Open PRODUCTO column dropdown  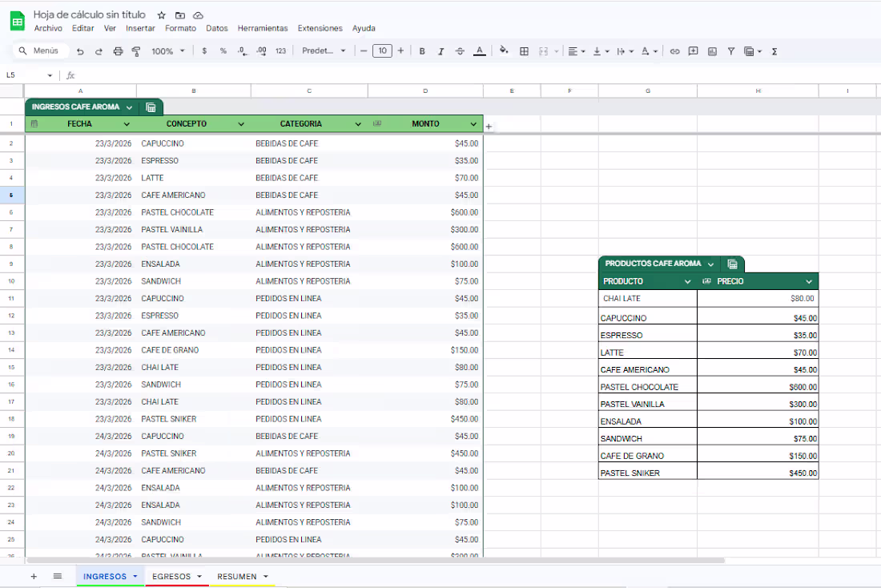tap(687, 282)
